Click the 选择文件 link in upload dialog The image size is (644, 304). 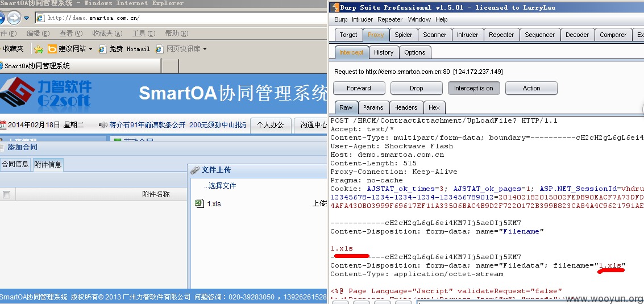220,186
